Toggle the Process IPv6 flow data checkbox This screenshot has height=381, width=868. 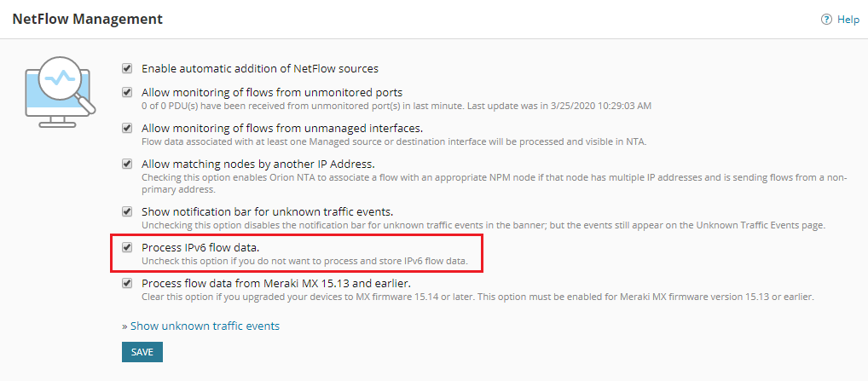point(128,247)
